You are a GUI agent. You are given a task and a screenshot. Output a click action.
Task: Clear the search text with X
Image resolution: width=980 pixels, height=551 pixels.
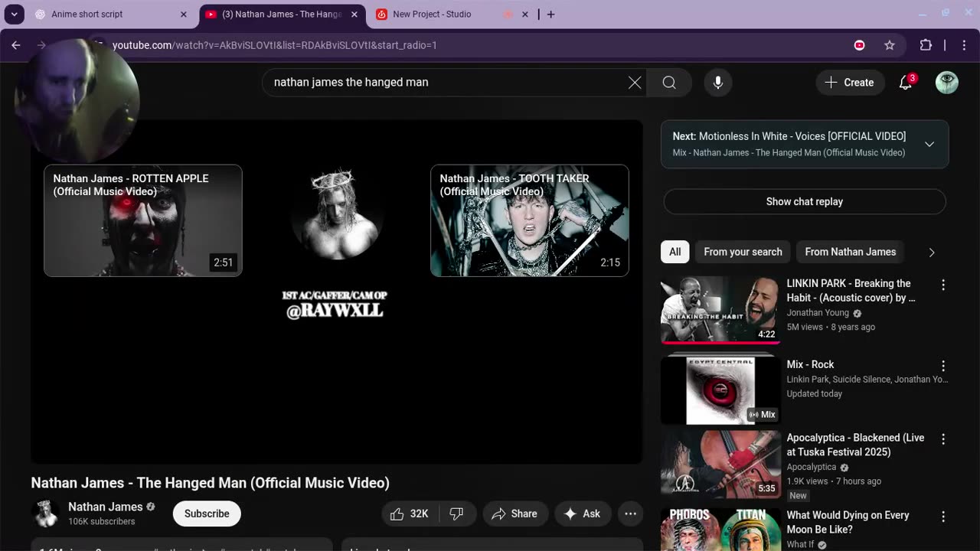pyautogui.click(x=635, y=83)
